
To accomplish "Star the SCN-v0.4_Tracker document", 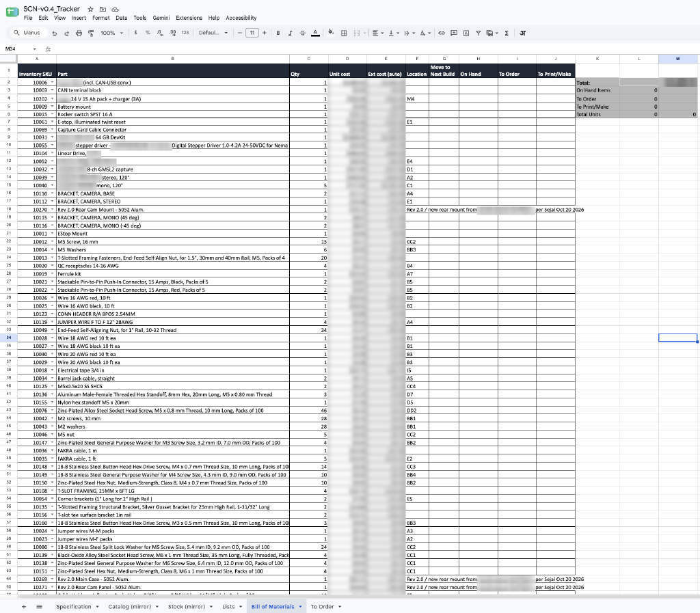I will (91, 9).
